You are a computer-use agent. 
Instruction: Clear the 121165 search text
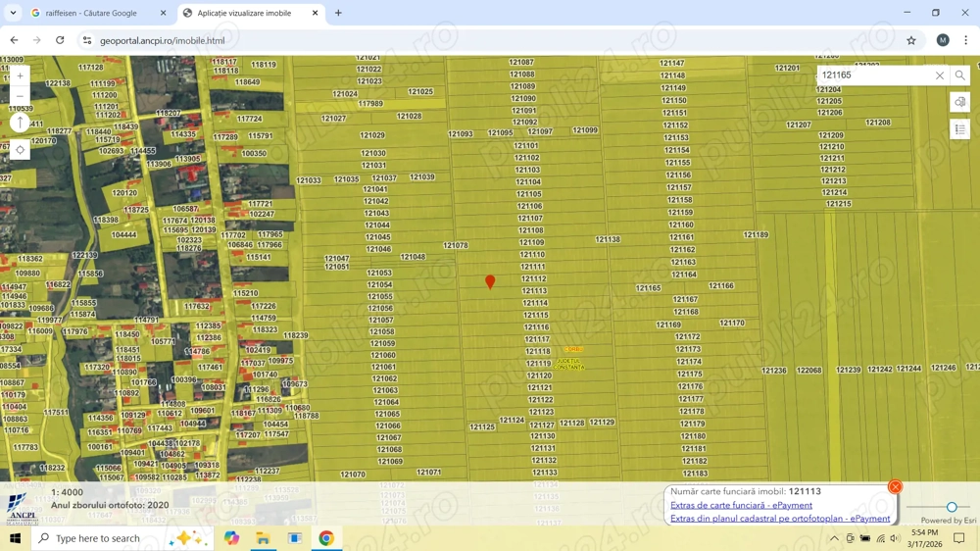(939, 75)
